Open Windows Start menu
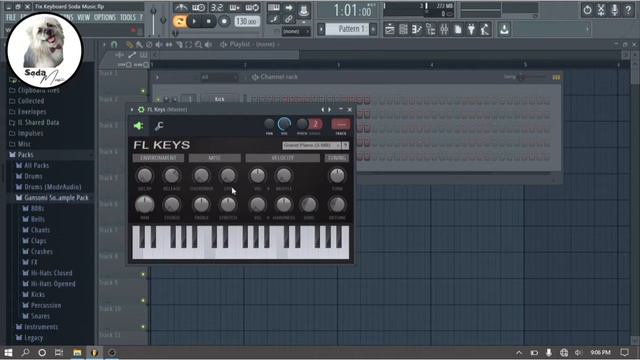The image size is (640, 360). (8, 352)
